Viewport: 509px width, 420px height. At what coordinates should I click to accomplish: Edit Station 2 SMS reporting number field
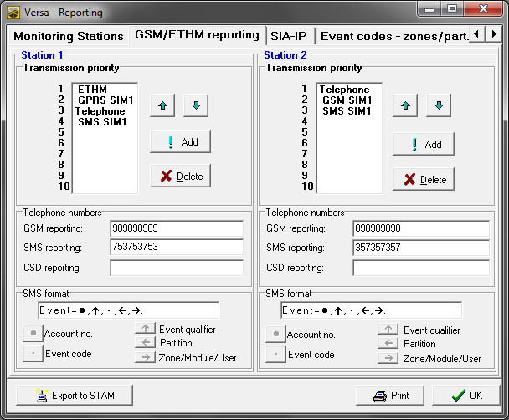pos(421,248)
